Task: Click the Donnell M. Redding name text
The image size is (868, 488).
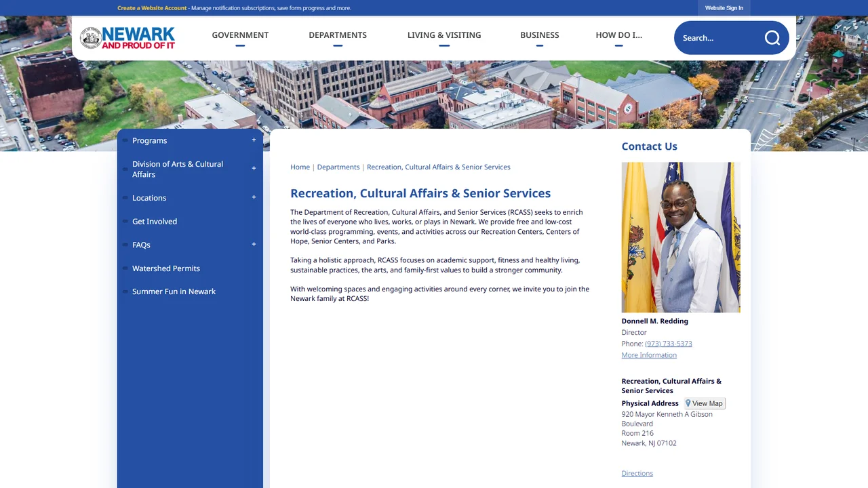Action: tap(655, 321)
